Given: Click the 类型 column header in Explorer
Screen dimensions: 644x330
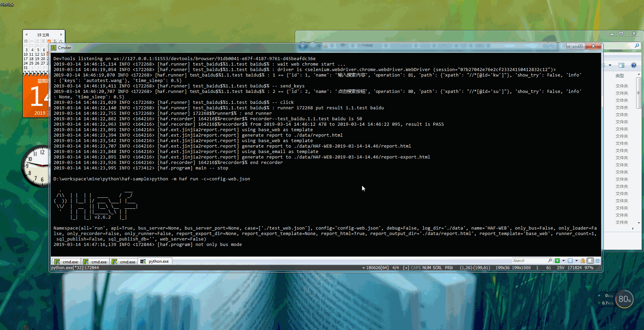Looking at the screenshot, I should pos(620,76).
